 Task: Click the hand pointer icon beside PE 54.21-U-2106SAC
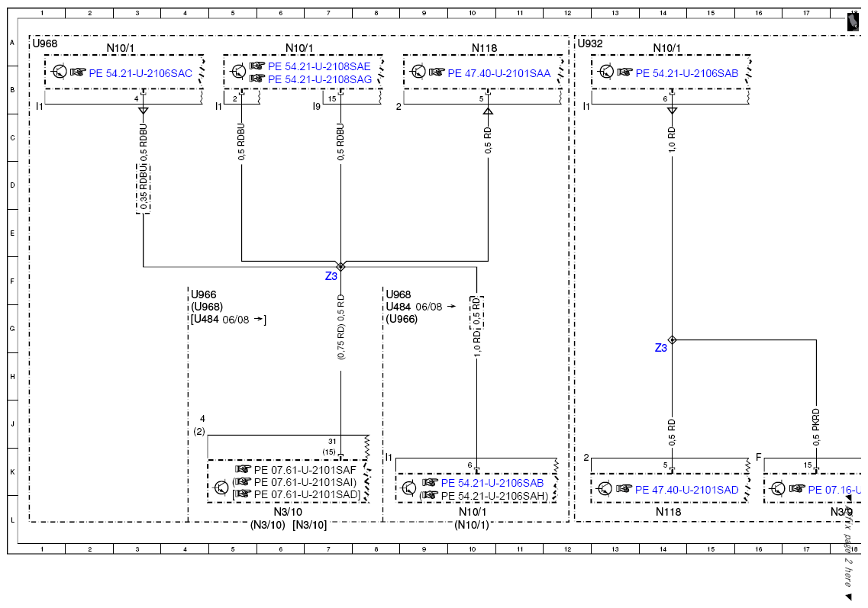coord(78,72)
